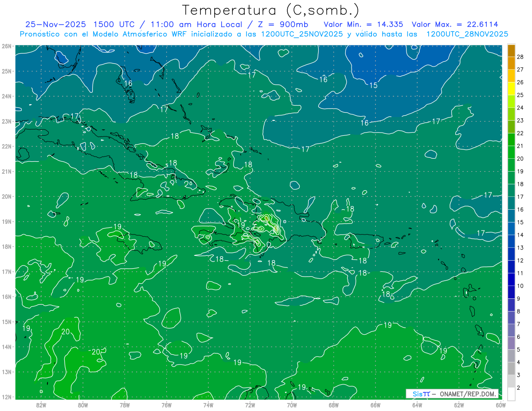This screenshot has width=532, height=411.
Task: Click the '18N' latitude axis label
Action: click(x=7, y=247)
